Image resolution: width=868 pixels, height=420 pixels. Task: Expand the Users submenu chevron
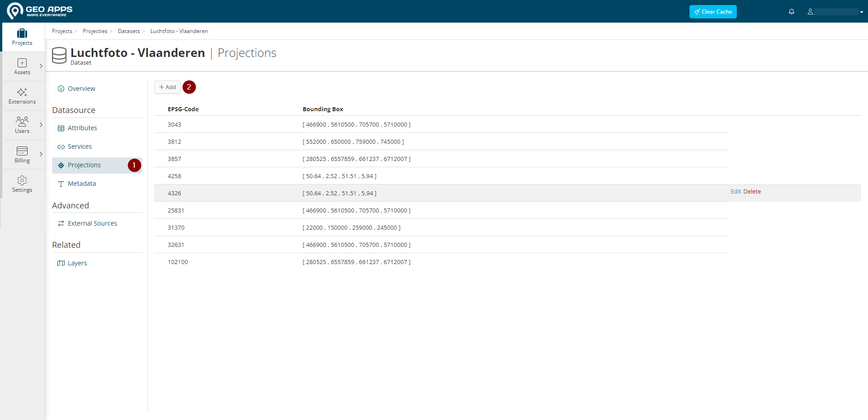pyautogui.click(x=41, y=125)
